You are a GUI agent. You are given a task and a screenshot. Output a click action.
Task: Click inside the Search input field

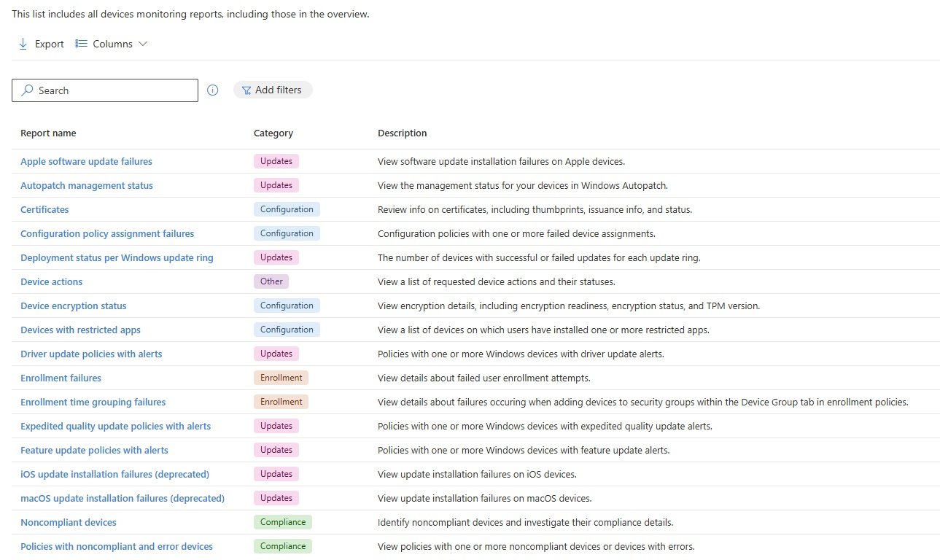tap(105, 90)
